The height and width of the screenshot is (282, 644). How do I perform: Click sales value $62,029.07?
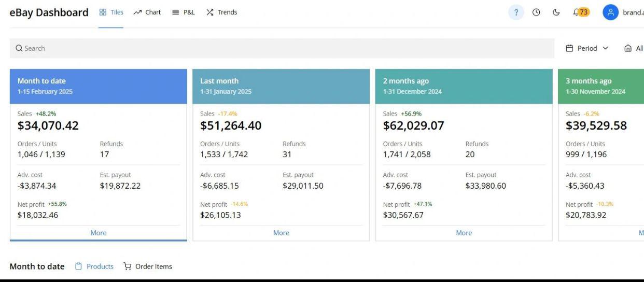click(414, 125)
